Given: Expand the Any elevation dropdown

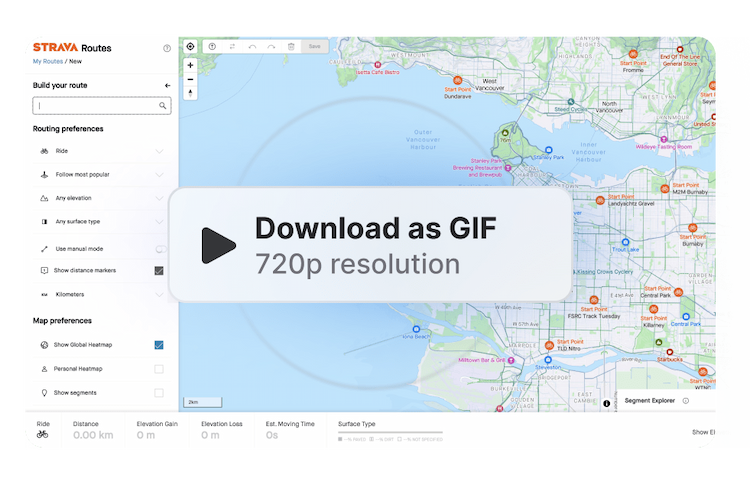Looking at the screenshot, I should [x=159, y=198].
